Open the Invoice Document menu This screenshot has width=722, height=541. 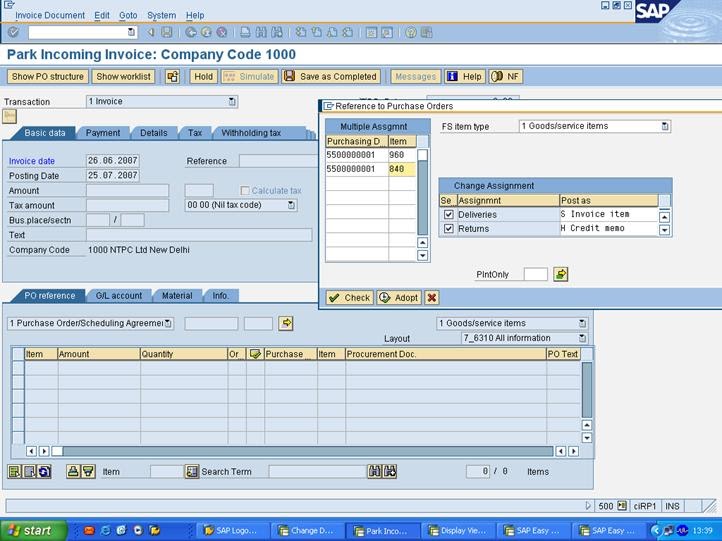click(50, 15)
